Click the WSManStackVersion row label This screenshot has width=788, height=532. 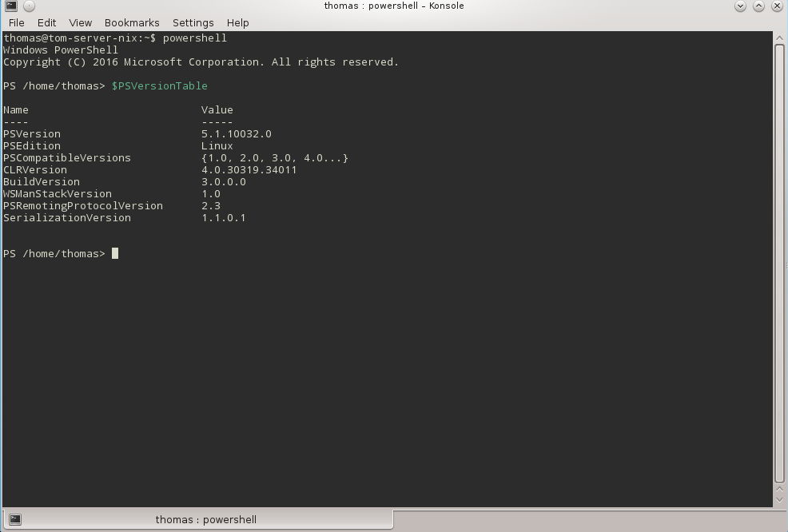58,194
